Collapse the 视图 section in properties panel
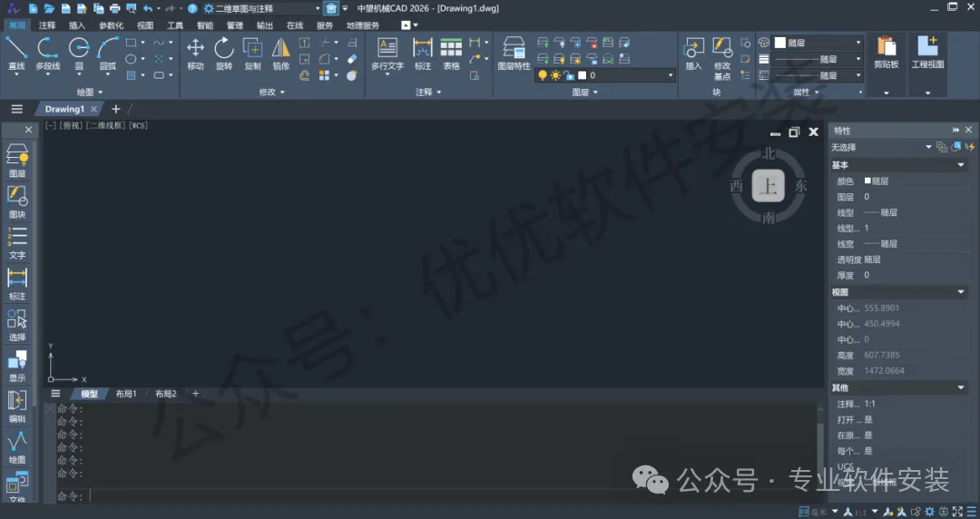 coord(961,292)
